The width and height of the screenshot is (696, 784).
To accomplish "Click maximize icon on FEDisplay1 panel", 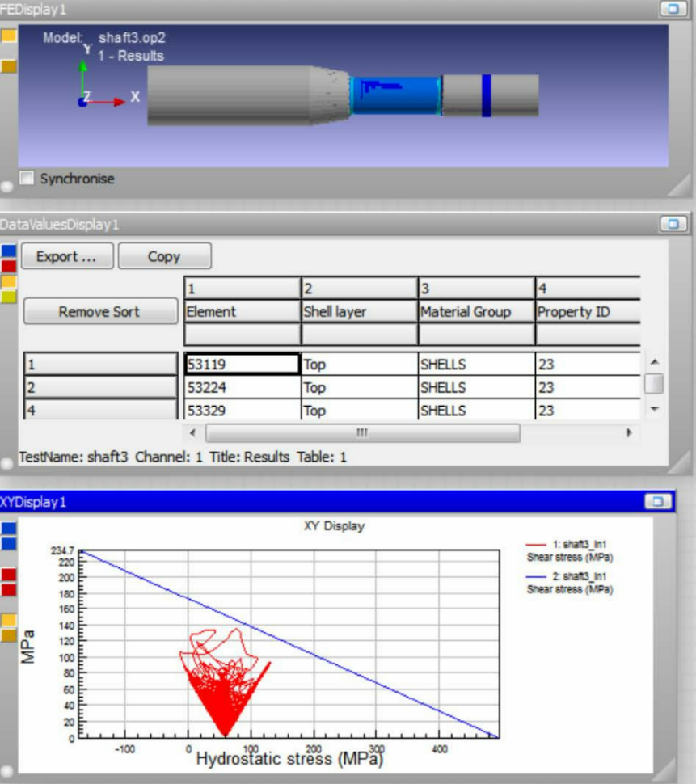I will tap(671, 9).
